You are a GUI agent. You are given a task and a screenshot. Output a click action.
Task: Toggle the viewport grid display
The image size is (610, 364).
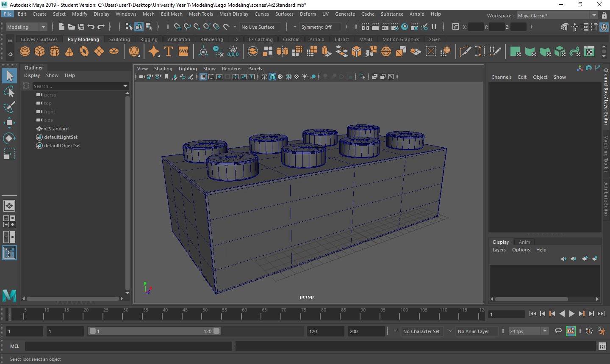[203, 77]
